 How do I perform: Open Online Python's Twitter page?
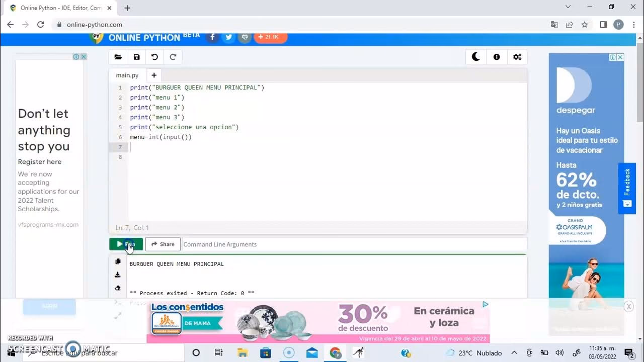click(228, 37)
